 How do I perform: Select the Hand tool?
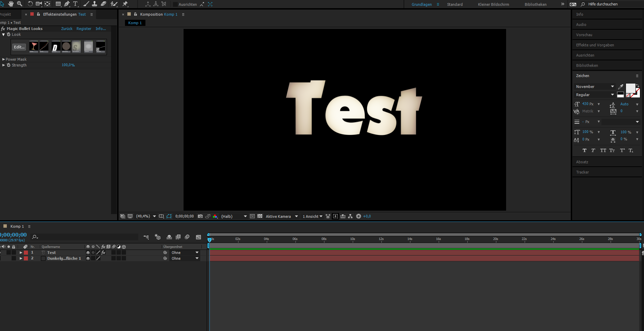pos(11,4)
